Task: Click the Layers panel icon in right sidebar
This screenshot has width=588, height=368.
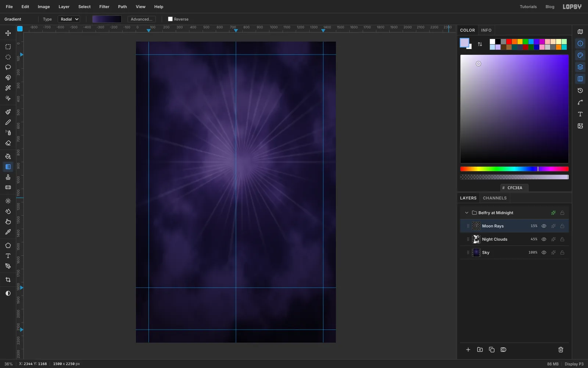Action: click(x=580, y=67)
